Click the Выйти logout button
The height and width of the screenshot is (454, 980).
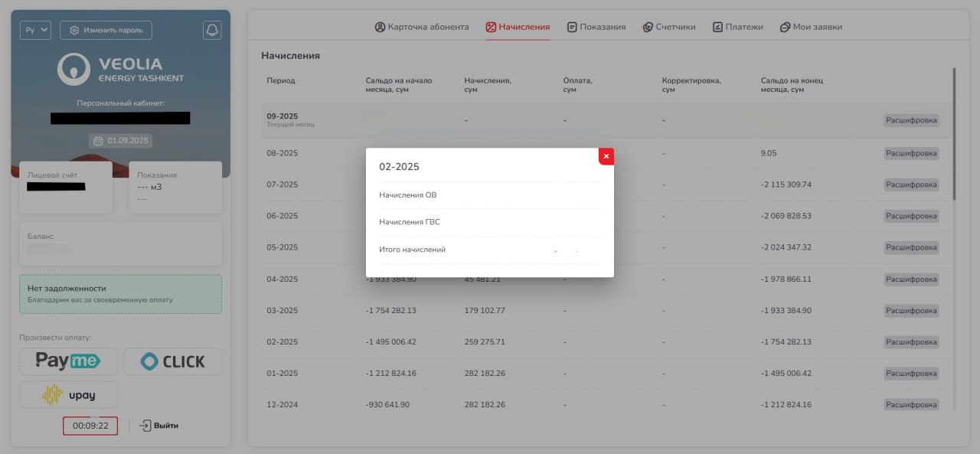pyautogui.click(x=160, y=426)
